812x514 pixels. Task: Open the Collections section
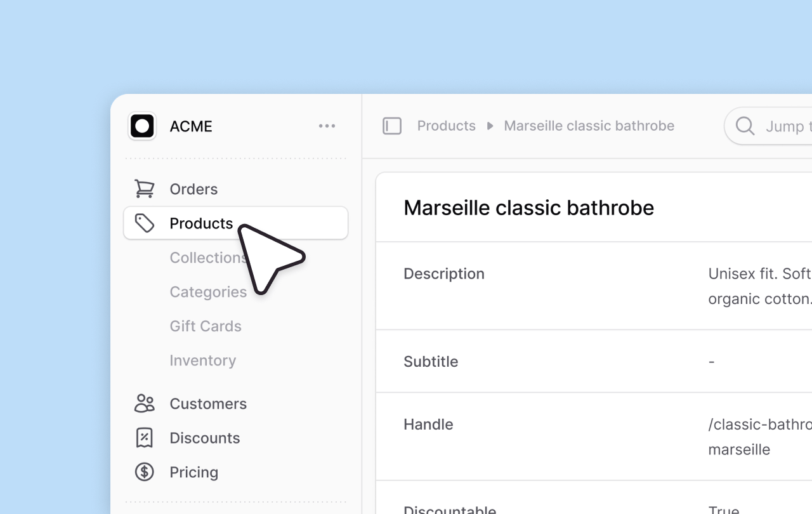coord(208,257)
